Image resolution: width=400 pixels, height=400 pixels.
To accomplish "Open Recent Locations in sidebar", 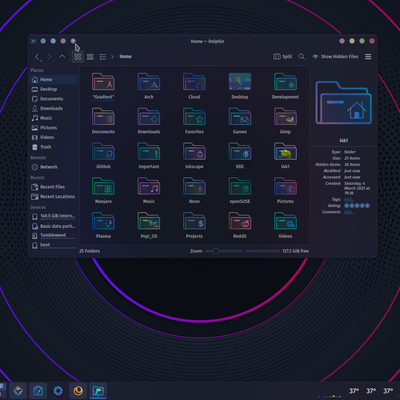I will 53,197.
